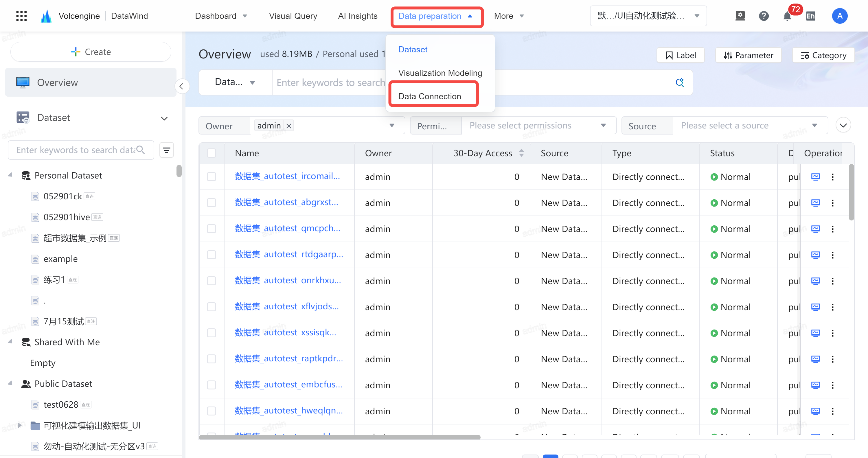
Task: Collapse the left sidebar with arrow handle
Action: [182, 86]
